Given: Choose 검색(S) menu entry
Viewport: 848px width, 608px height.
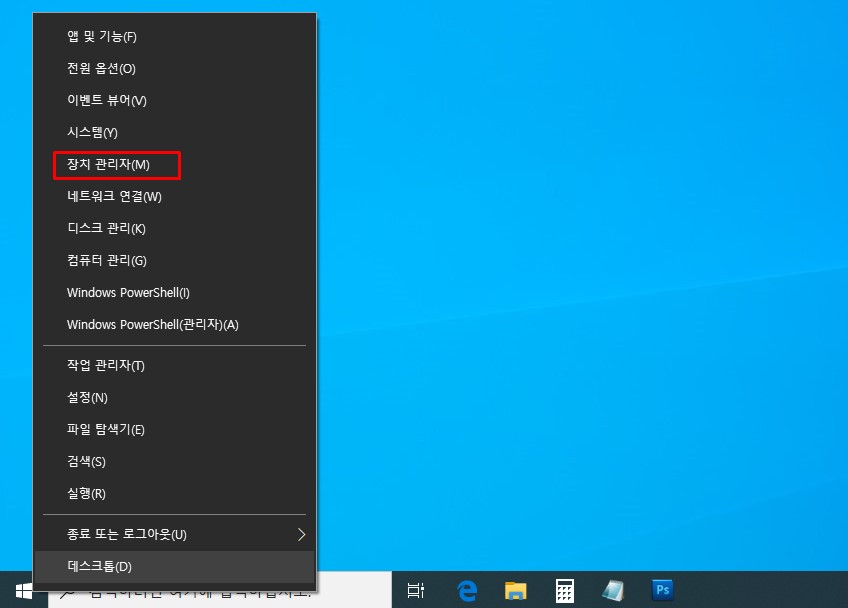Looking at the screenshot, I should (x=175, y=461).
